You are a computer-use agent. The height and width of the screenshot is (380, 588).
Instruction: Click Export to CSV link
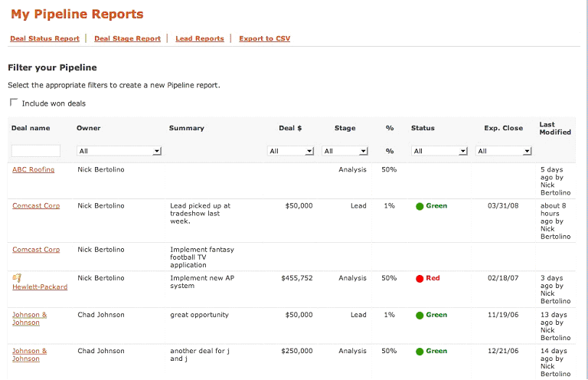tap(265, 38)
